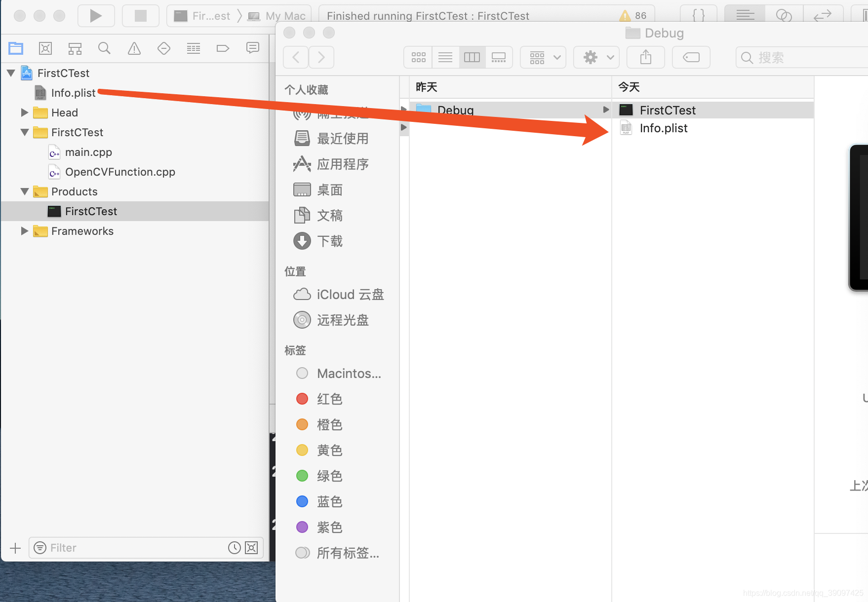Switch Finder to list view

tap(445, 57)
